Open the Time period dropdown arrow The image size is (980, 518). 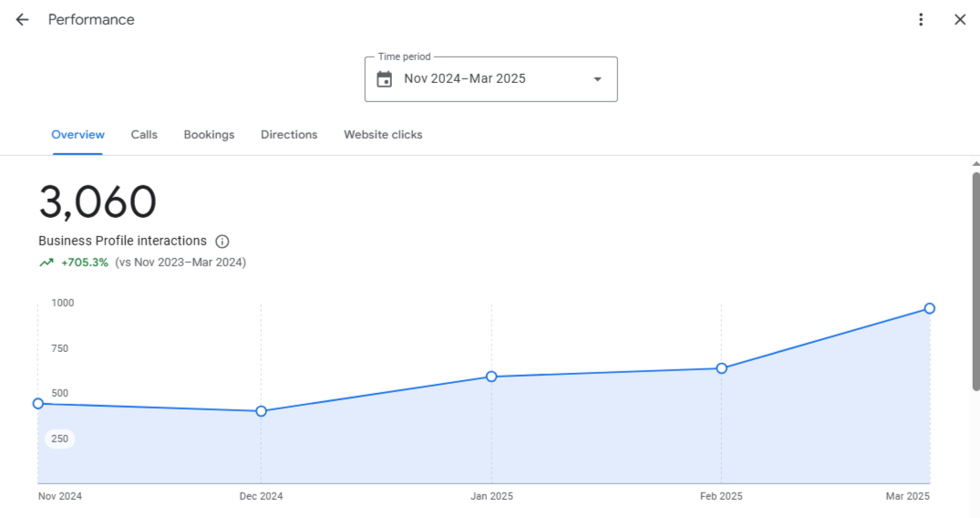597,79
